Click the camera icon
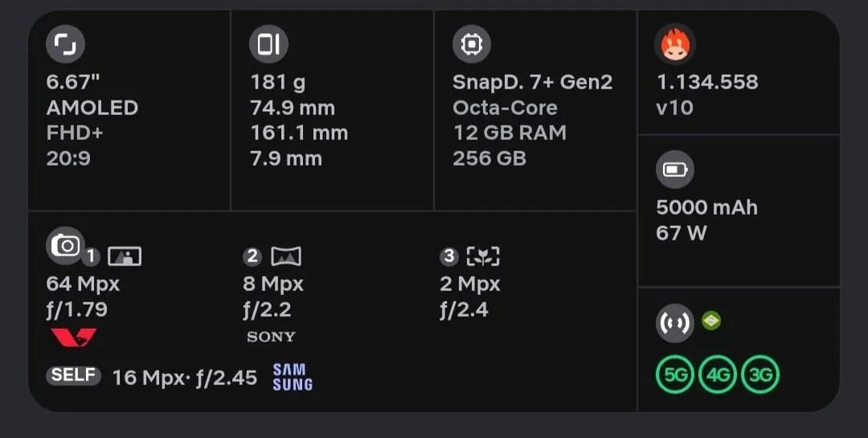Screen dimensions: 868x438 click(65, 245)
